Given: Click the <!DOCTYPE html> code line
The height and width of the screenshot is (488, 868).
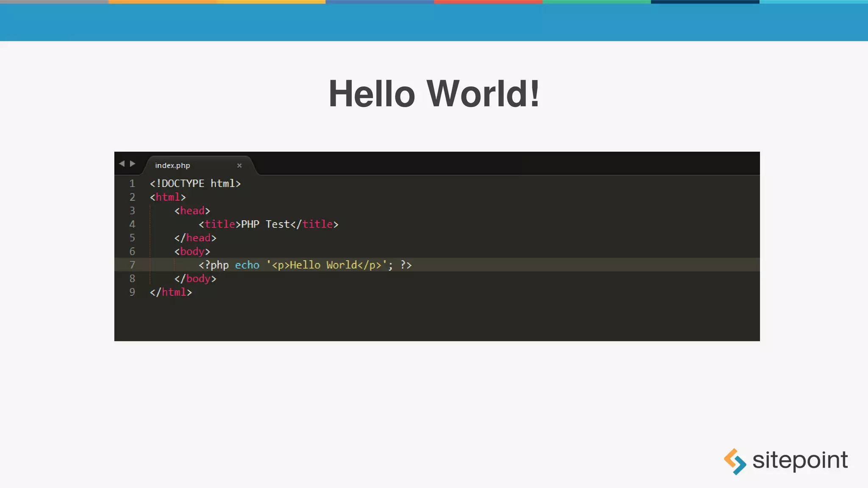Looking at the screenshot, I should tap(195, 183).
